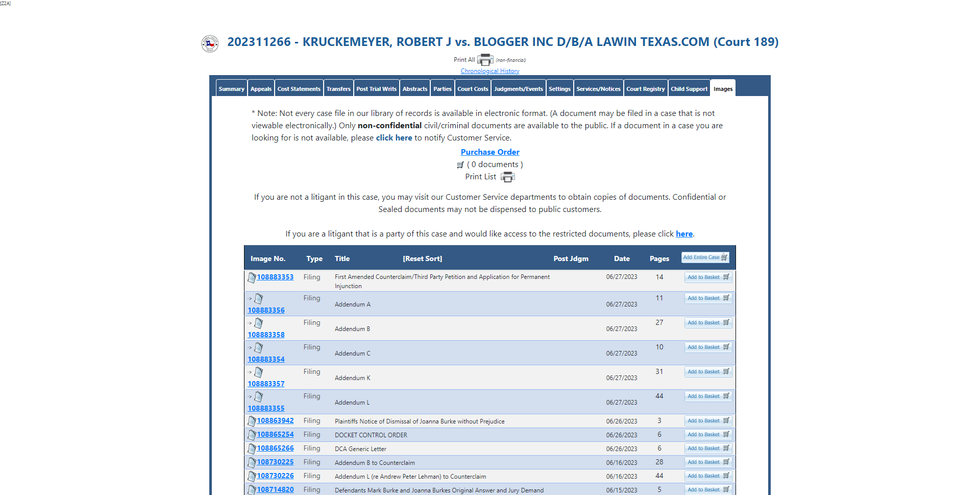Open document icon for Addendum K
The width and height of the screenshot is (980, 495).
click(x=259, y=372)
